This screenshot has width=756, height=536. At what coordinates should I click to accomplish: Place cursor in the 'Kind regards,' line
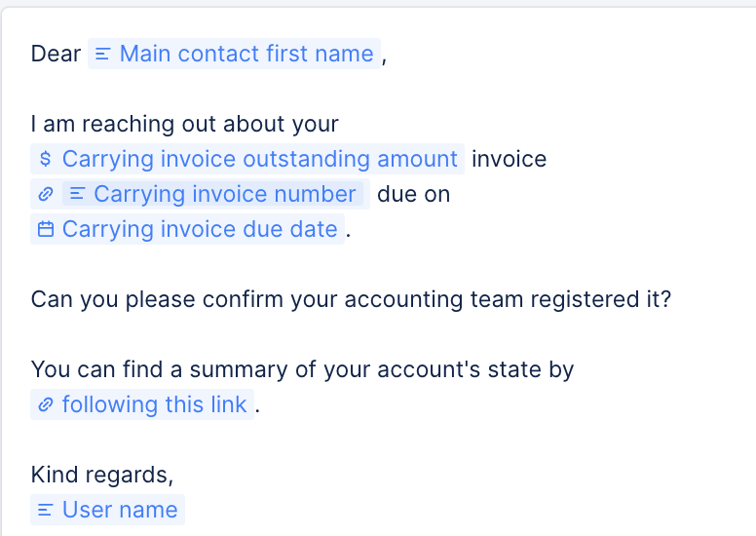click(102, 476)
